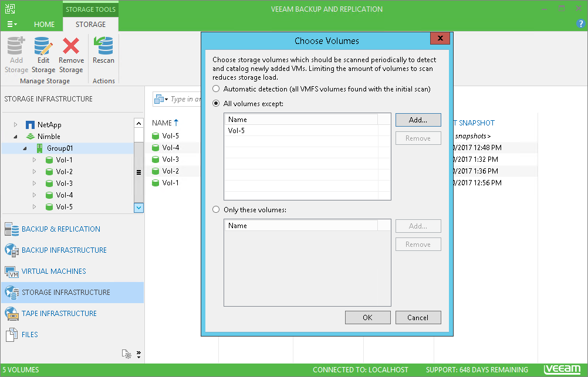Switch to the Home ribbon tab
Image resolution: width=588 pixels, height=377 pixels.
[x=44, y=25]
